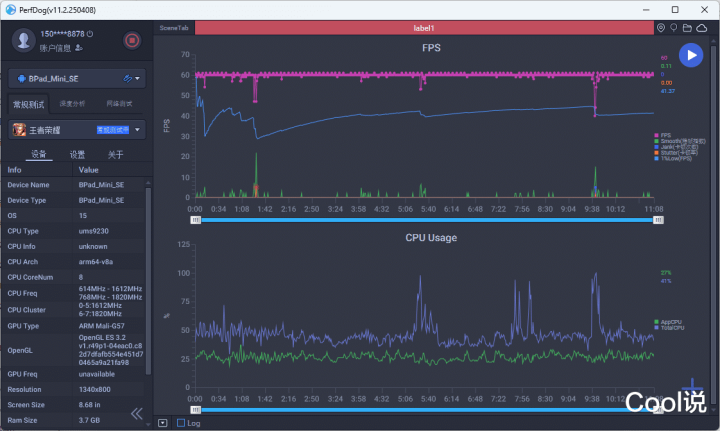Select the OpenGL row label
The height and width of the screenshot is (431, 720).
pyautogui.click(x=20, y=350)
